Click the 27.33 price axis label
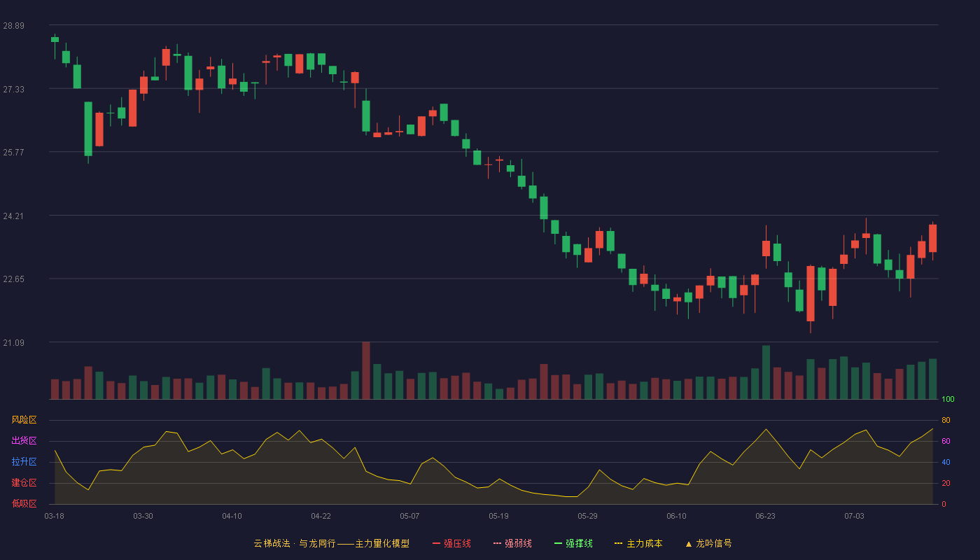This screenshot has height=560, width=980. 13,89
